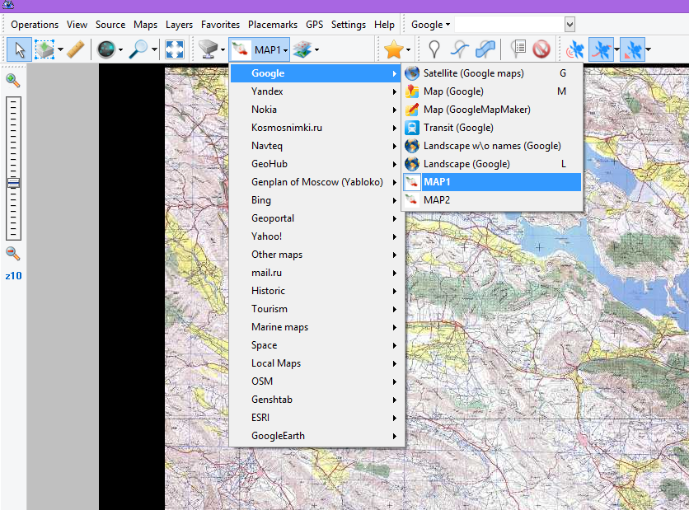The image size is (689, 510).
Task: Click the zoom in magnifier icon
Action: [x=13, y=81]
